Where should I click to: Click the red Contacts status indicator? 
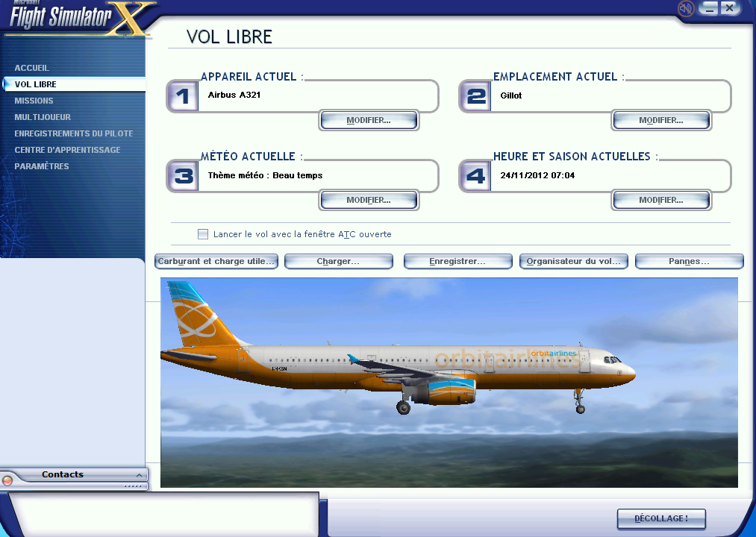7,480
